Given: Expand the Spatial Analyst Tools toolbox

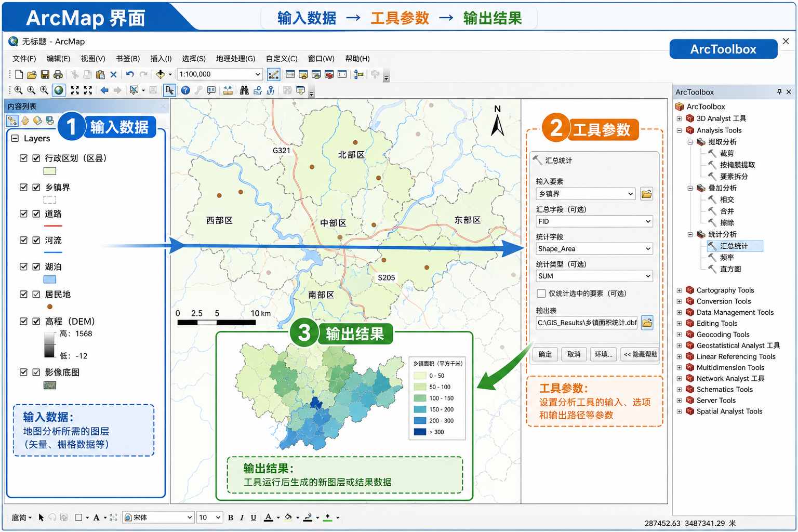Looking at the screenshot, I should tap(679, 411).
